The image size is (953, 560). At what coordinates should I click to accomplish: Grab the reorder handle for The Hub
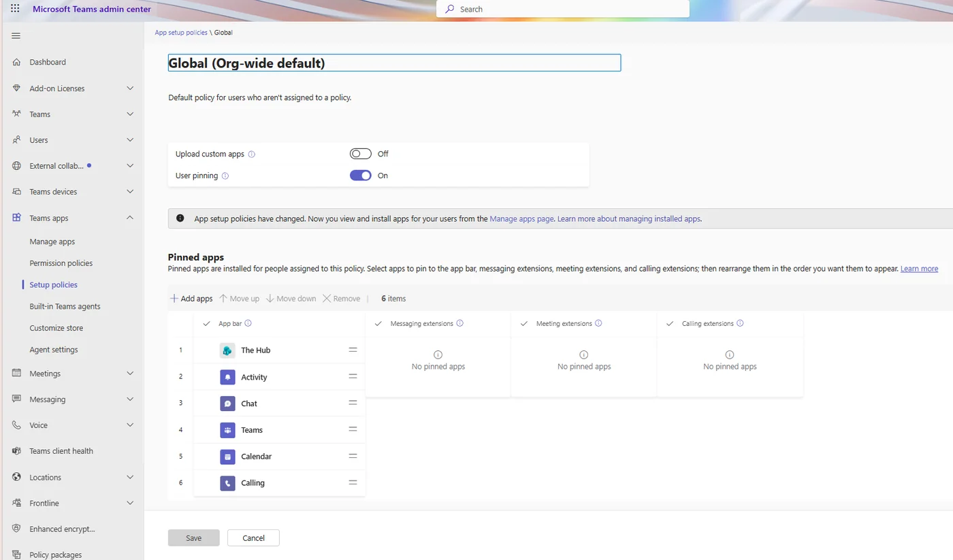pyautogui.click(x=353, y=350)
